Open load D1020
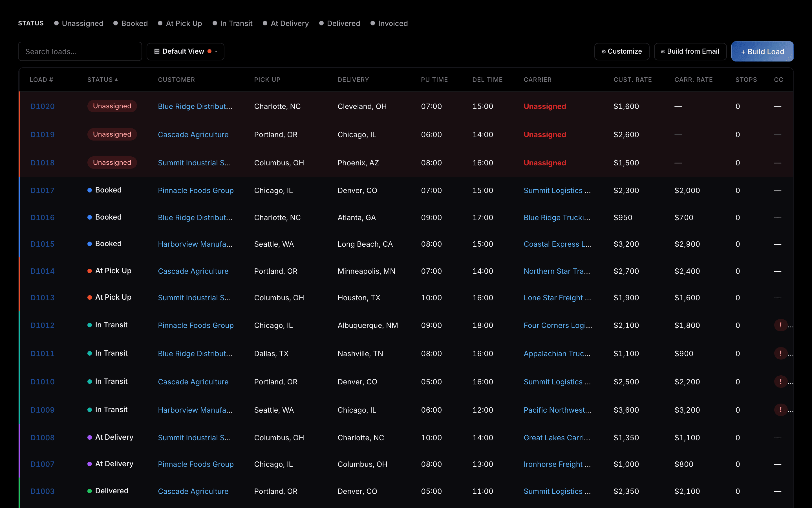The height and width of the screenshot is (508, 812). click(42, 106)
